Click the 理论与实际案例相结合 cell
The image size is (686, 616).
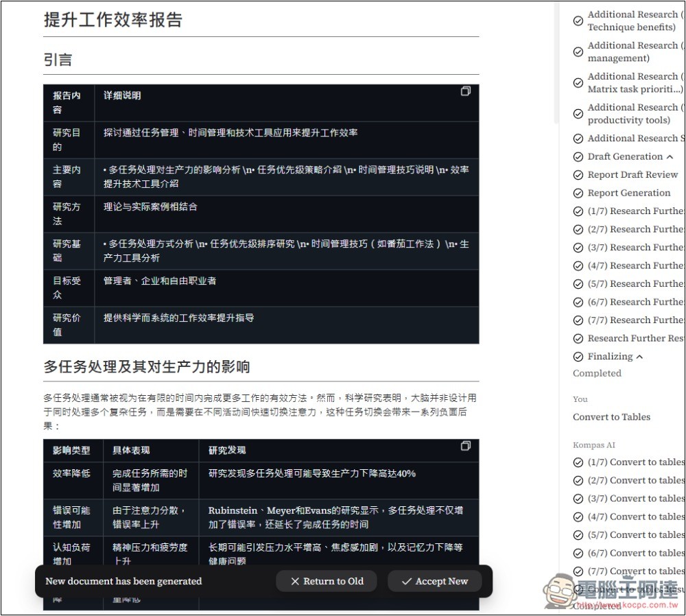(287, 213)
